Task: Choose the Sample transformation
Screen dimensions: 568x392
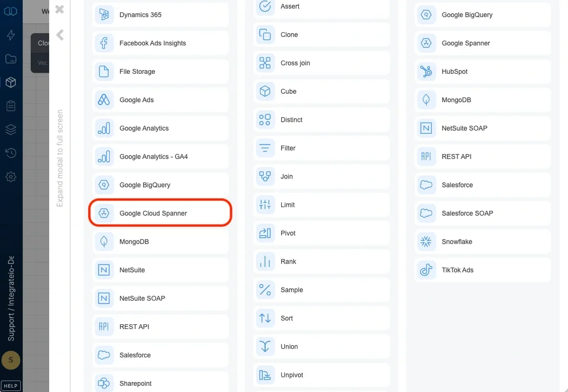Action: click(322, 290)
